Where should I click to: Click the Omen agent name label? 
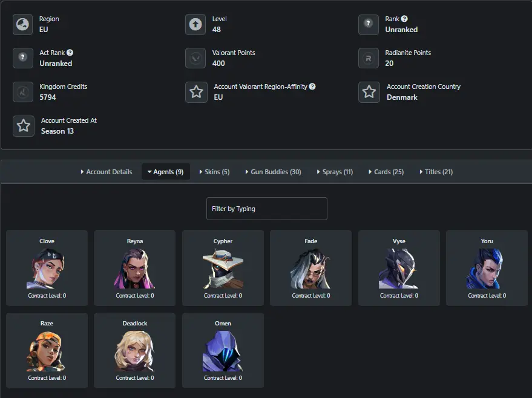coord(223,324)
